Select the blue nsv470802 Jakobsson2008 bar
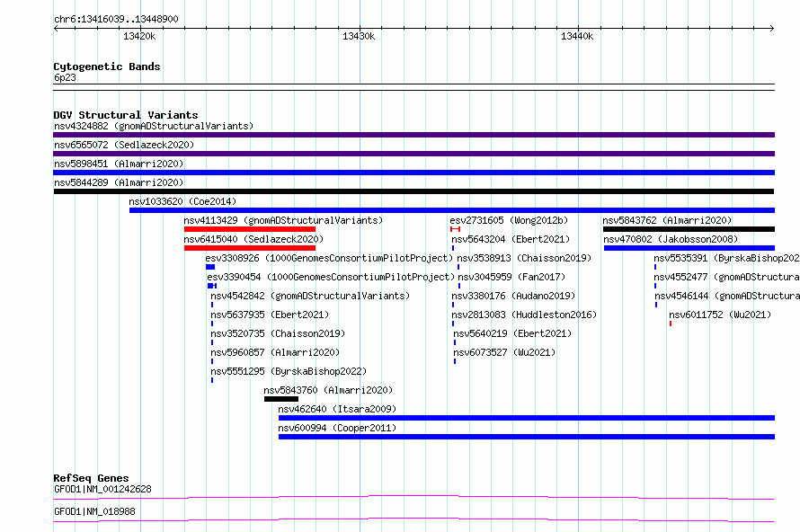Viewport: 800px width, 532px height. point(689,248)
